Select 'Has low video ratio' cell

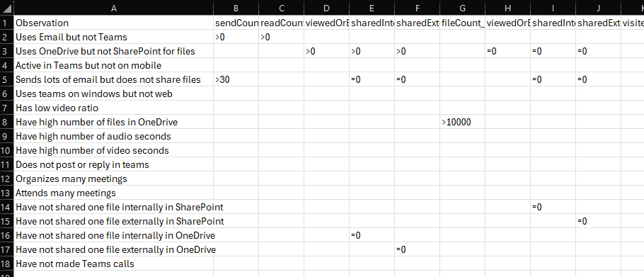click(114, 108)
